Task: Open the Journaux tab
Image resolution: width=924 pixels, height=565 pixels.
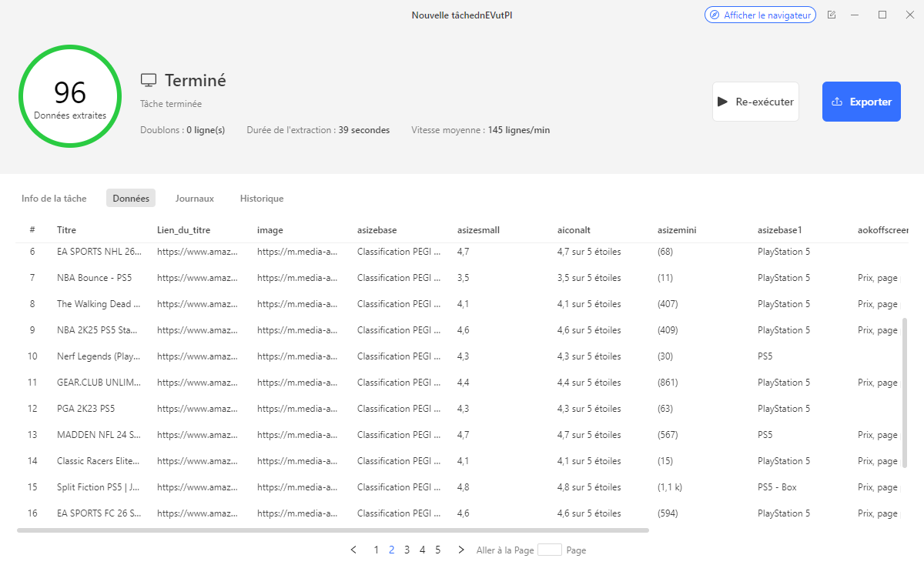Action: pyautogui.click(x=194, y=199)
